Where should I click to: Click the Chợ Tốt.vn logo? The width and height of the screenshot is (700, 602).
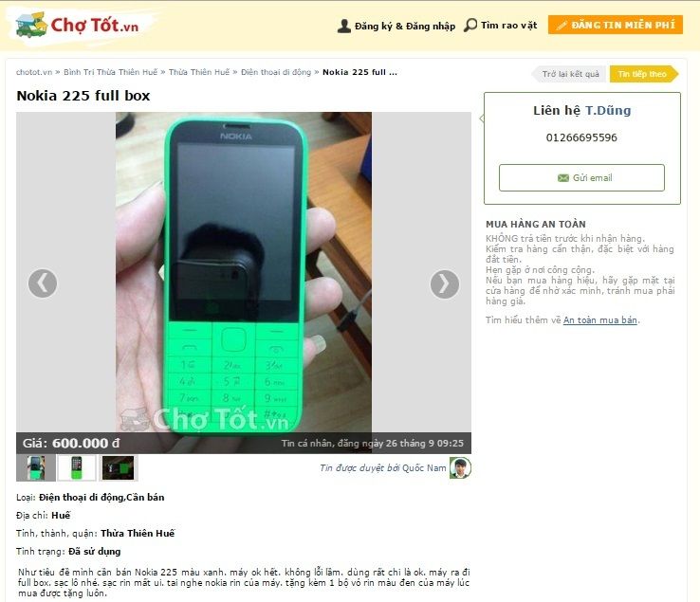(77, 25)
